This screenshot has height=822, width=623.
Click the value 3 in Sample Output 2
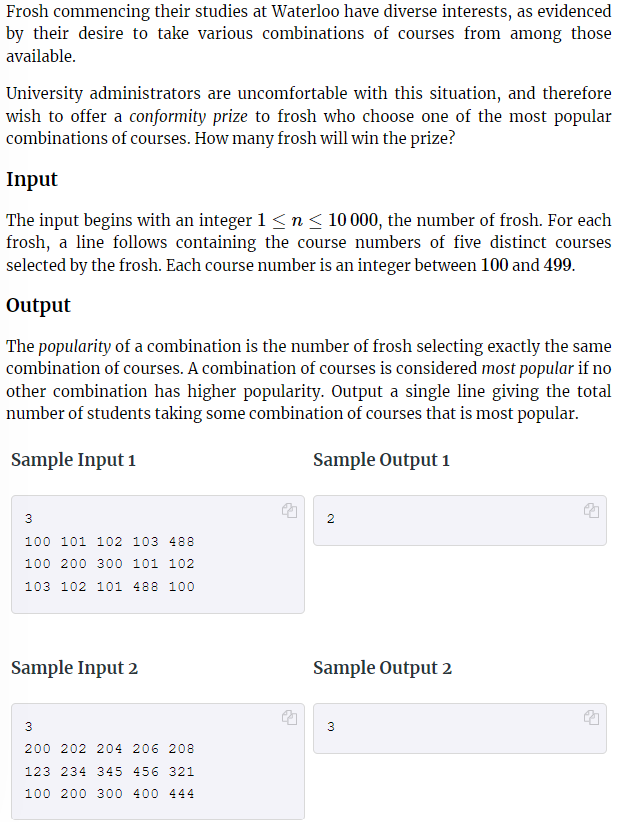[x=330, y=727]
